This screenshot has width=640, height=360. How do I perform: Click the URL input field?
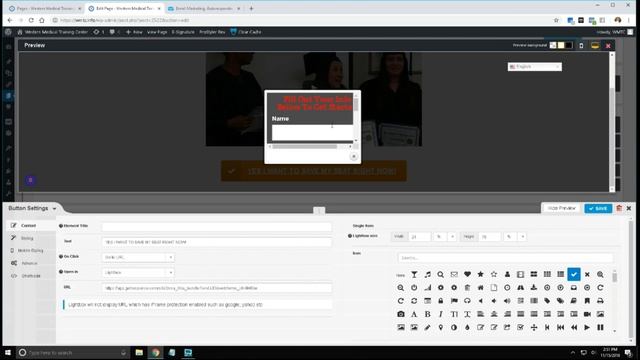pyautogui.click(x=216, y=288)
